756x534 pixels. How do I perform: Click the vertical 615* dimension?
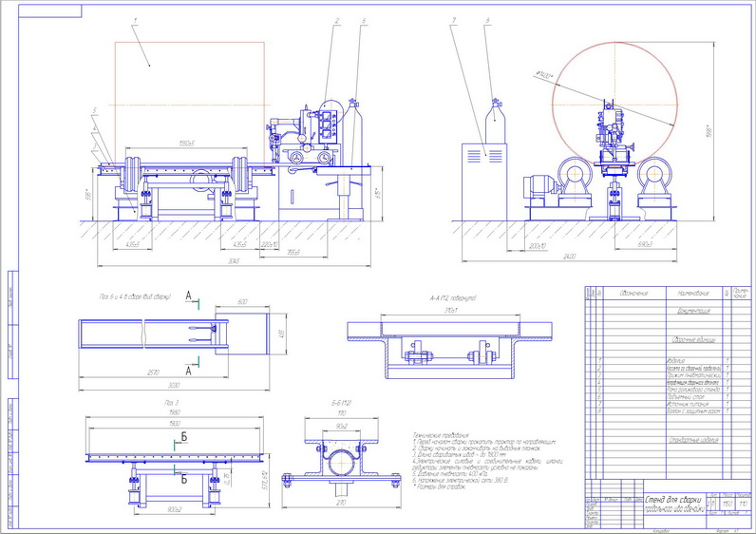click(x=379, y=194)
